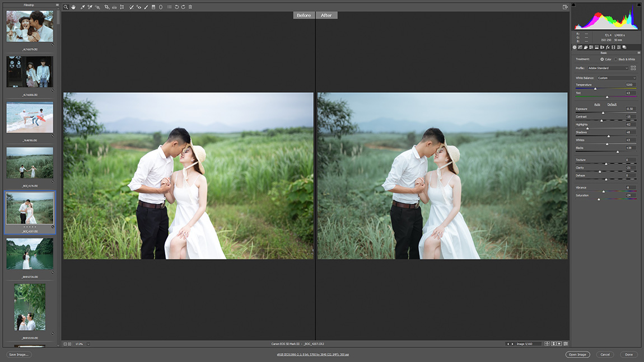Click the After view label

point(326,16)
